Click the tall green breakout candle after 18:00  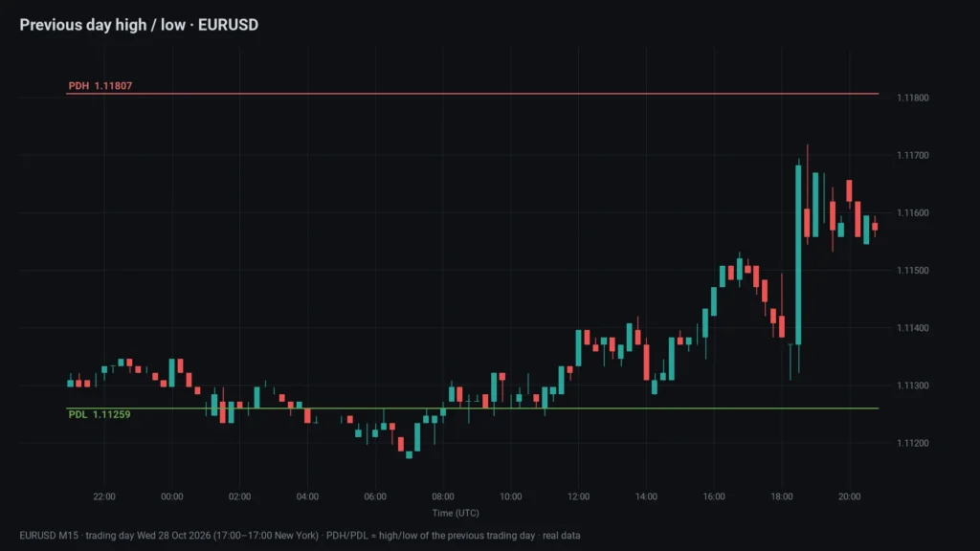point(799,254)
